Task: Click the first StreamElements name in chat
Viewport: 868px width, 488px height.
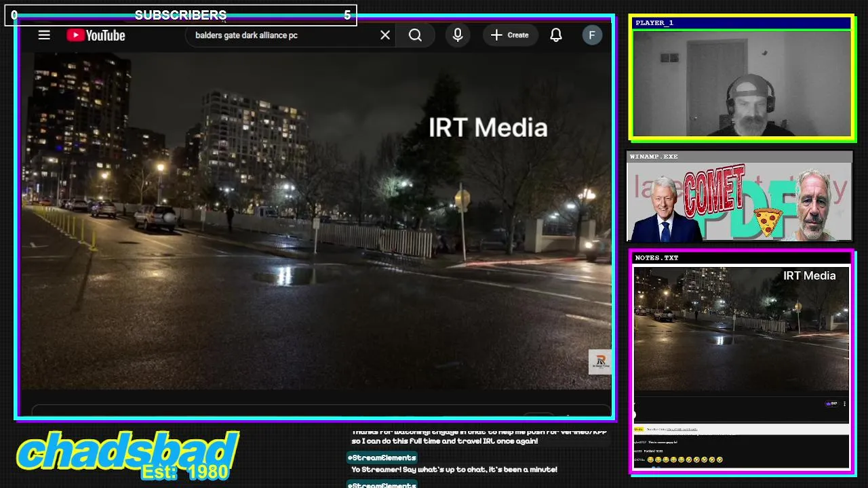Action: (x=382, y=457)
